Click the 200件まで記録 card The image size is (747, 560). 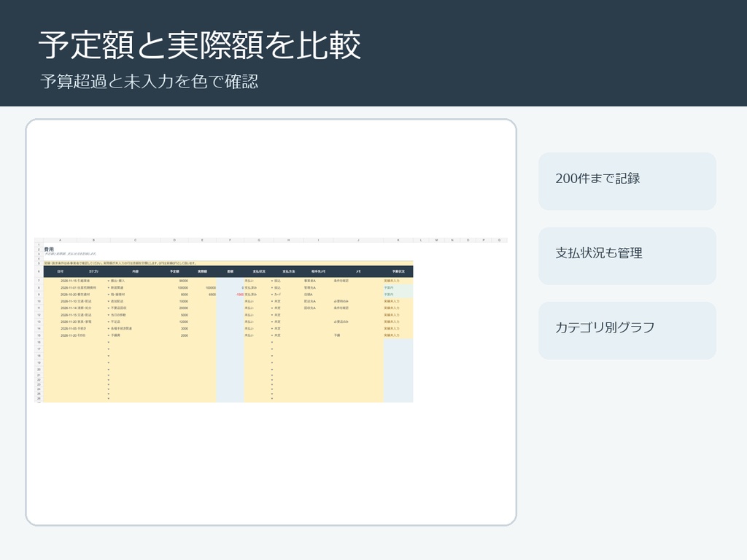(x=627, y=181)
